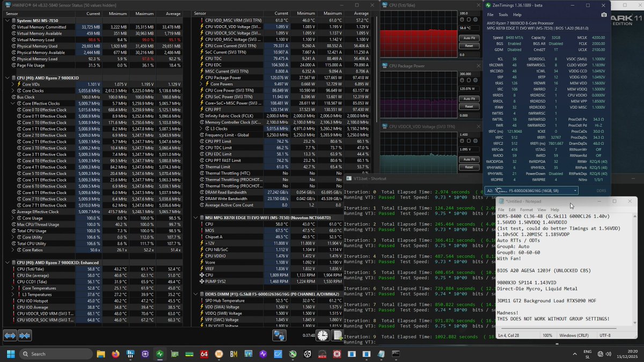Open the fan control taskbar icon
The height and width of the screenshot is (362, 644).
pyautogui.click(x=307, y=354)
